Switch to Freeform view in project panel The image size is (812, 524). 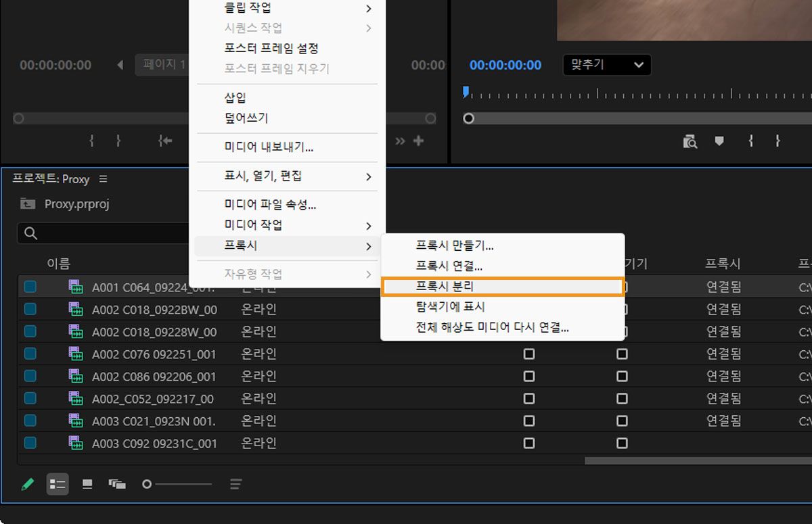point(116,483)
